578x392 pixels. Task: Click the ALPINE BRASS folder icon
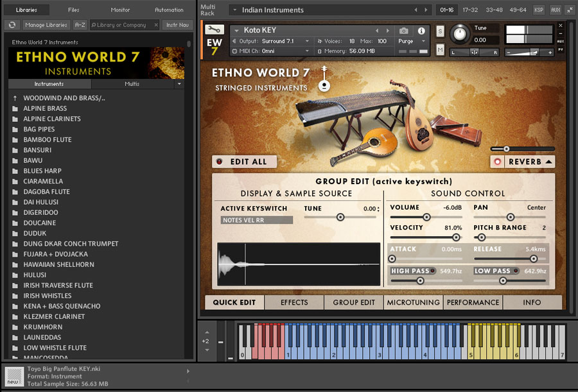(15, 108)
